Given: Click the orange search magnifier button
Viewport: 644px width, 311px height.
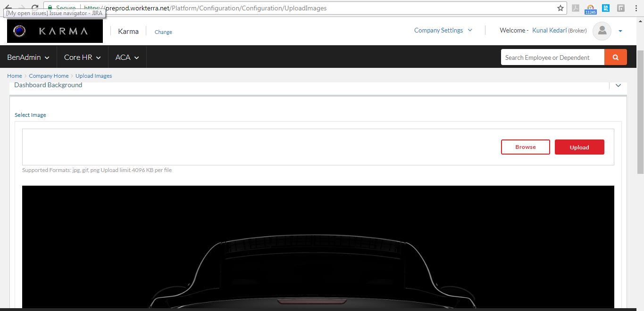Looking at the screenshot, I should tap(615, 57).
